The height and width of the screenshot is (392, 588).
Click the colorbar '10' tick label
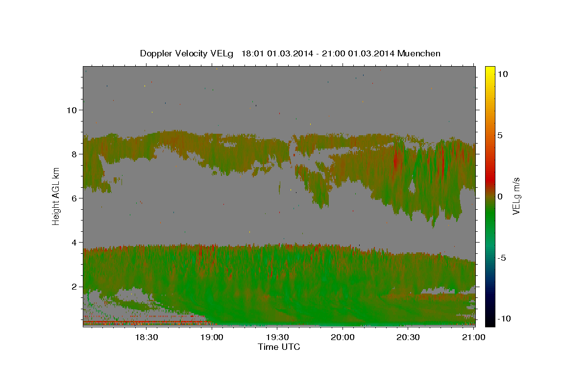(x=502, y=74)
